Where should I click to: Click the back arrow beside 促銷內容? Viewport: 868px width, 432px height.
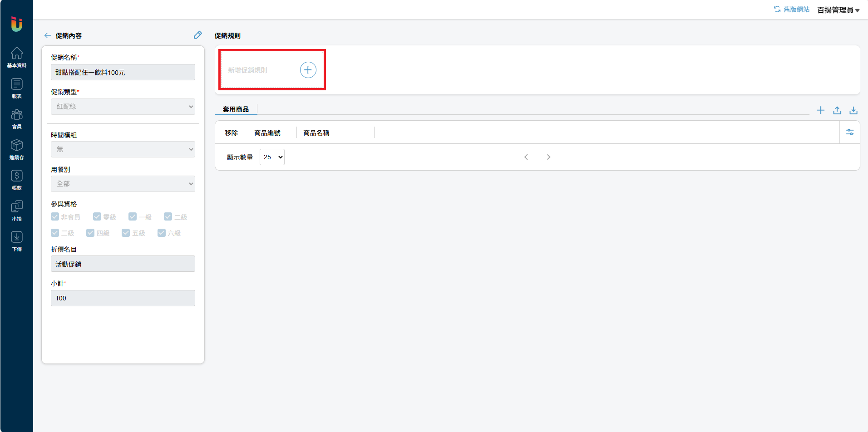[x=48, y=35]
